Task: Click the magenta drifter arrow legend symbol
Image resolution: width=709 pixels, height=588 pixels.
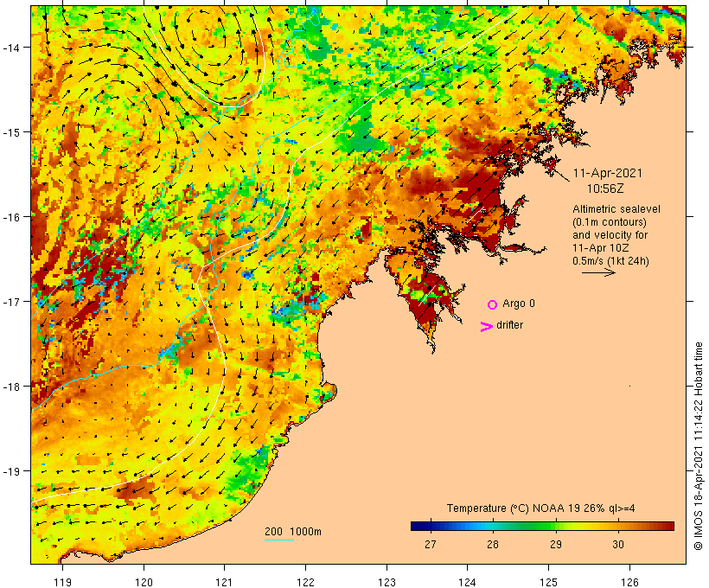Action: point(487,327)
